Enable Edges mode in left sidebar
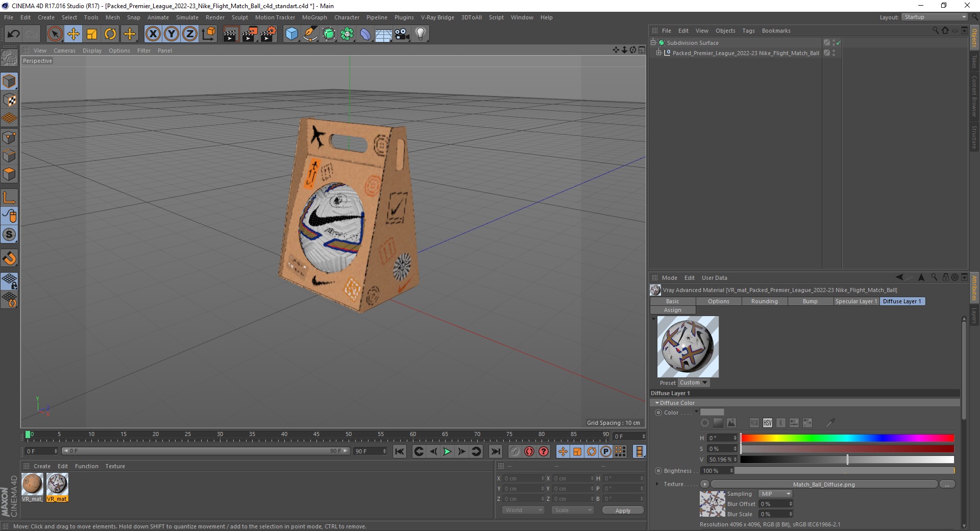This screenshot has width=980, height=531. point(9,156)
